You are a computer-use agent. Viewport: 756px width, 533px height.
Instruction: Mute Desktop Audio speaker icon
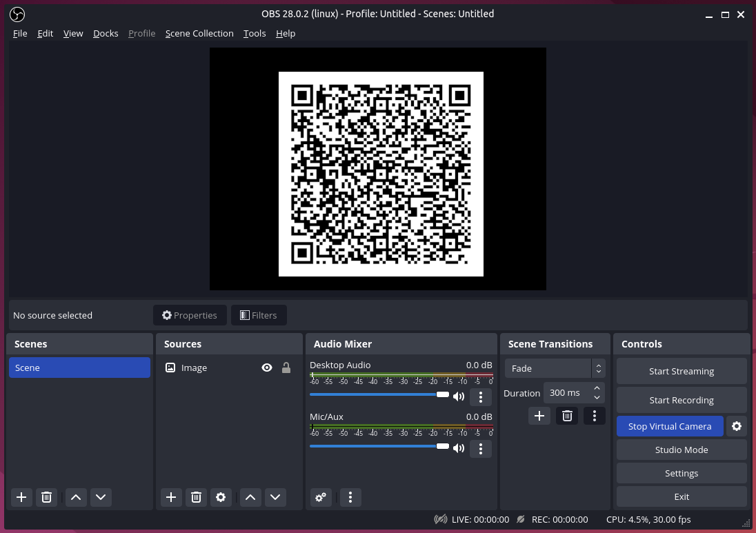pos(459,396)
